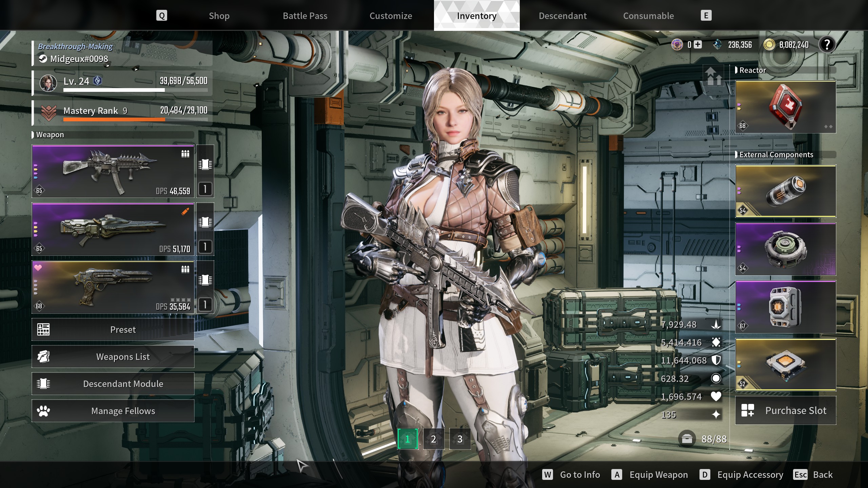Viewport: 868px width, 488px height.
Task: Open the Consumable tab
Action: pos(648,16)
